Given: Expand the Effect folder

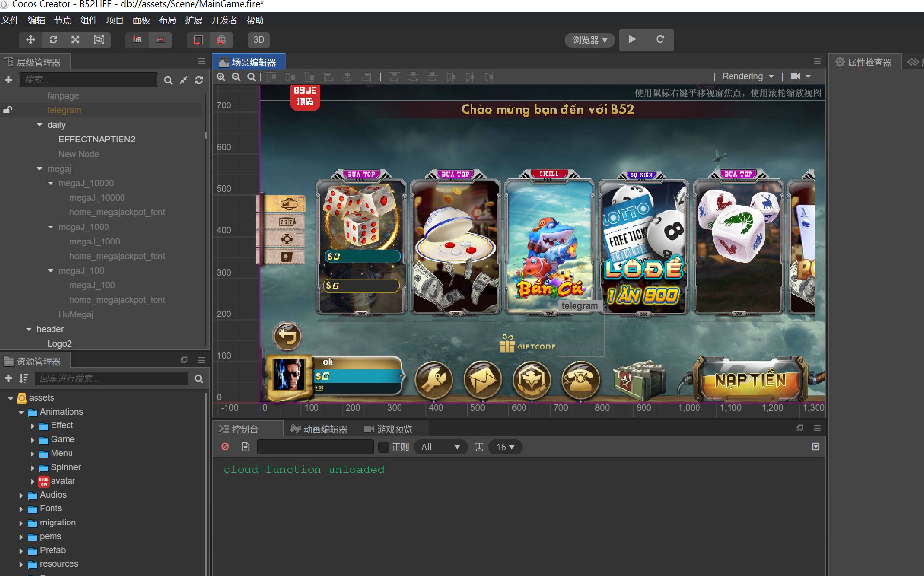Looking at the screenshot, I should click(33, 426).
